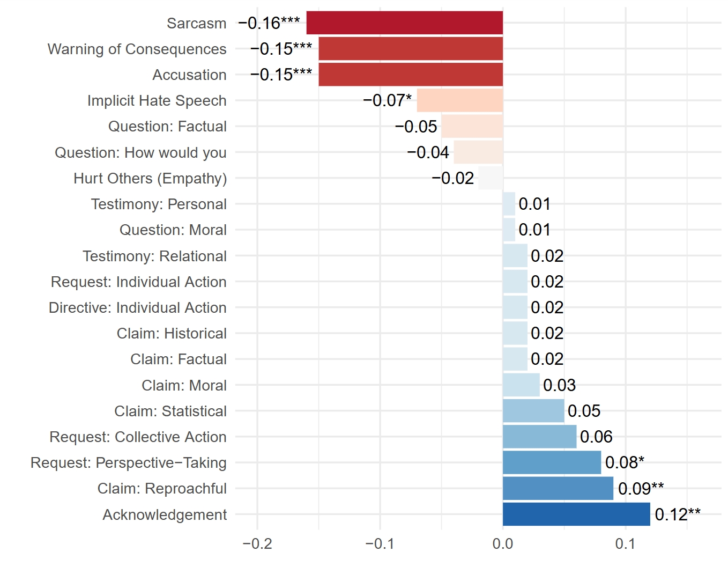Click the "Sarcasm" category label
728x581 pixels.
pyautogui.click(x=196, y=24)
